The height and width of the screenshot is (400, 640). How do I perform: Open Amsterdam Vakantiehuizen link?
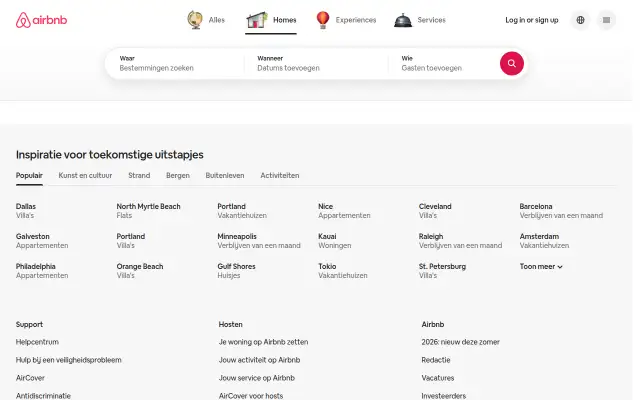tap(544, 241)
